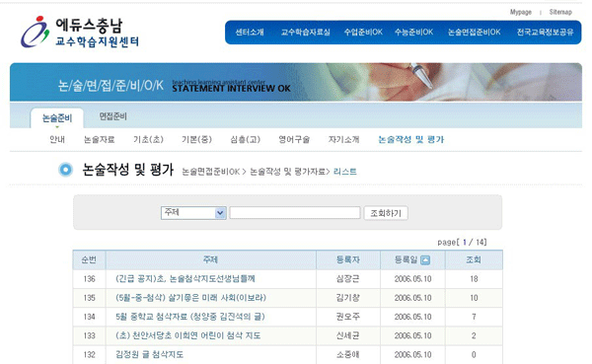Open post 5월 중학교 첨삭자료 (청양중 김진석의 글)

[190, 317]
